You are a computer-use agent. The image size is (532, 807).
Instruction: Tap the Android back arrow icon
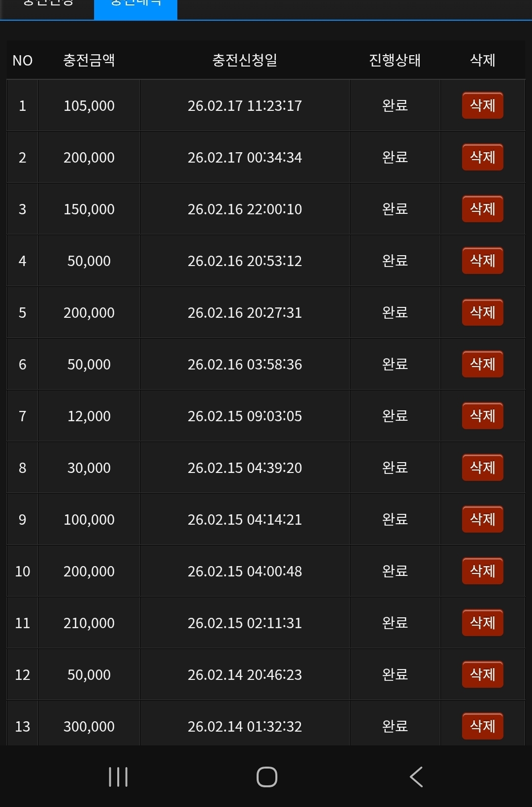[x=416, y=777]
